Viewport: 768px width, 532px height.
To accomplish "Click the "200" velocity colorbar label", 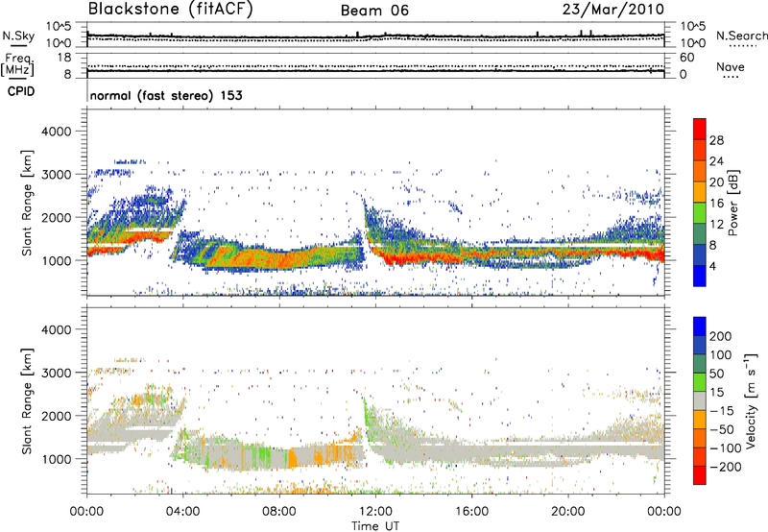I will coord(721,336).
